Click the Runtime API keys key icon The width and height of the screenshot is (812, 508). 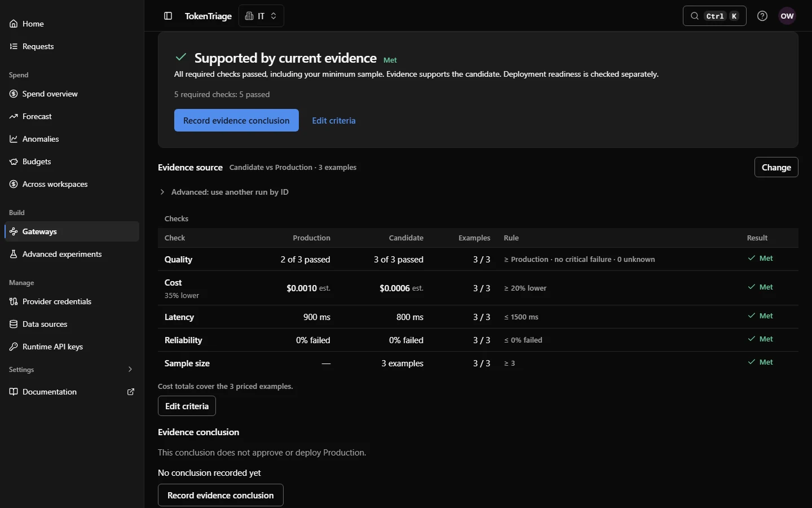tap(14, 347)
